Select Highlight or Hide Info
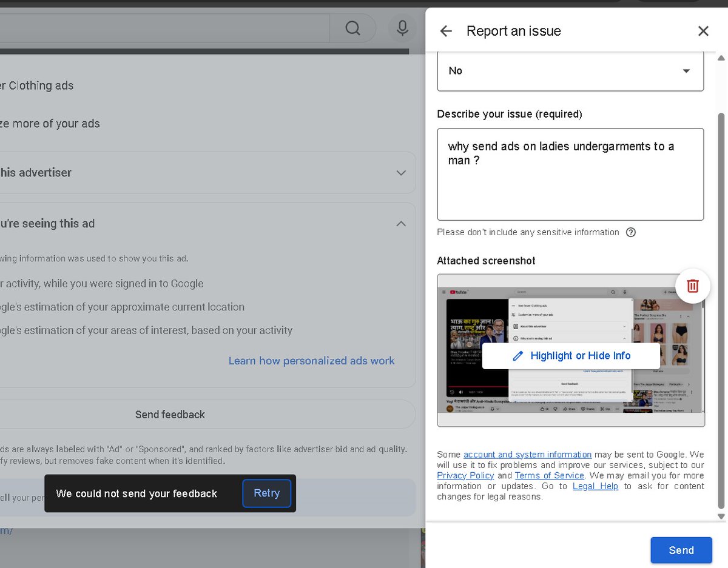Viewport: 728px width, 568px height. click(571, 356)
